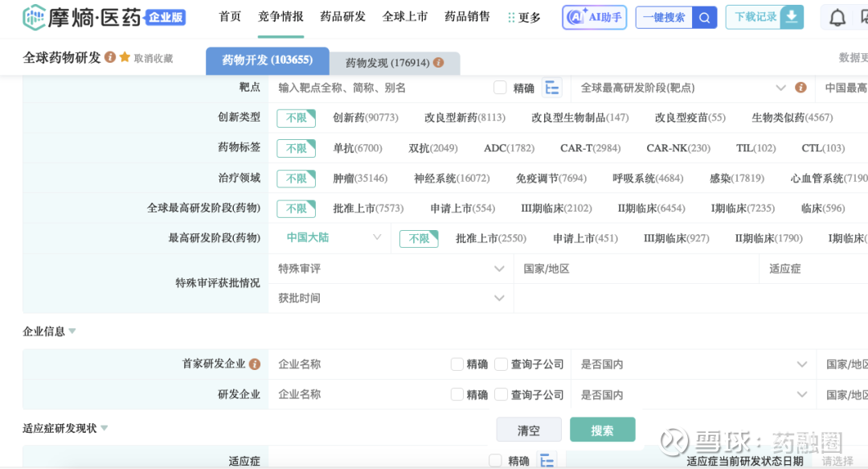Viewport: 868px width, 469px height.
Task: Click the 一键搜索 button
Action: point(664,18)
